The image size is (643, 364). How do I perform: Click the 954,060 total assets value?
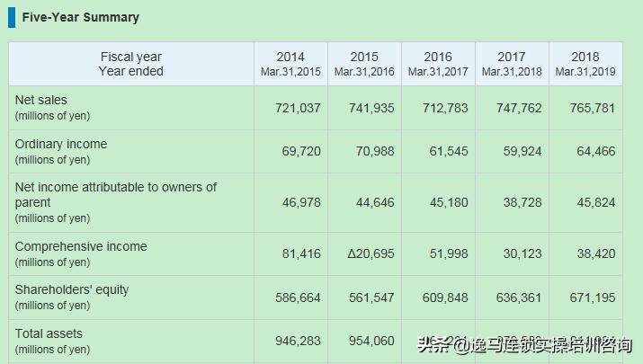pyautogui.click(x=371, y=341)
